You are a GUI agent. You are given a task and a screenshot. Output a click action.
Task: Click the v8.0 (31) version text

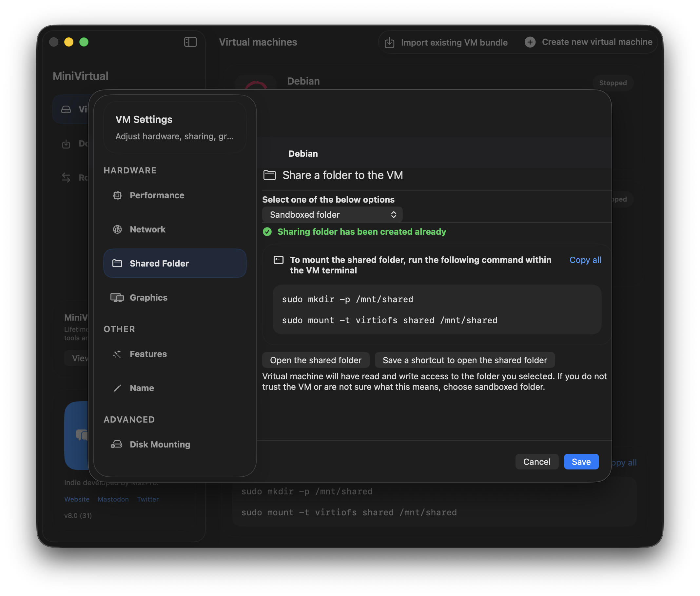[78, 515]
